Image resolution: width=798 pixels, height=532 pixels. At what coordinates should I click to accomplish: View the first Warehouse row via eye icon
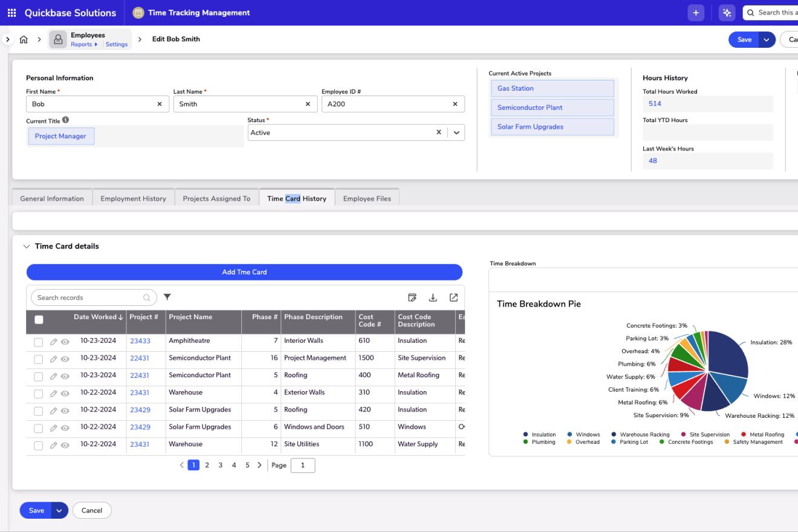(x=65, y=394)
